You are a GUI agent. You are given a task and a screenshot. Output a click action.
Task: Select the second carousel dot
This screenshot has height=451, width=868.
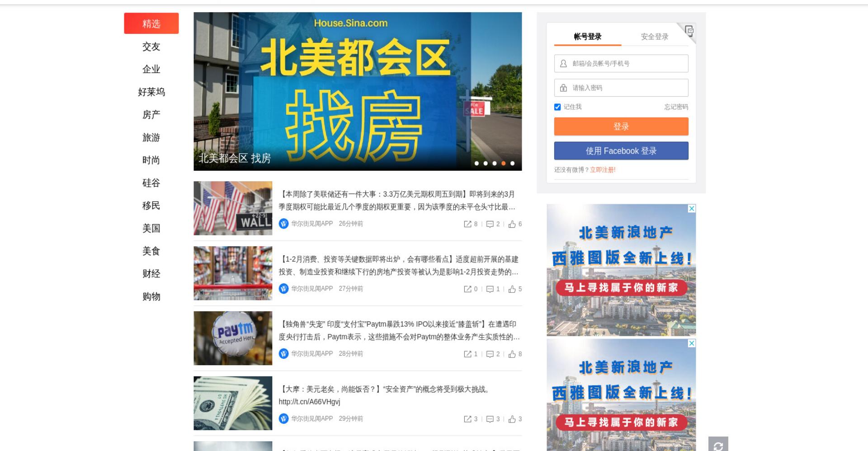[x=486, y=164]
